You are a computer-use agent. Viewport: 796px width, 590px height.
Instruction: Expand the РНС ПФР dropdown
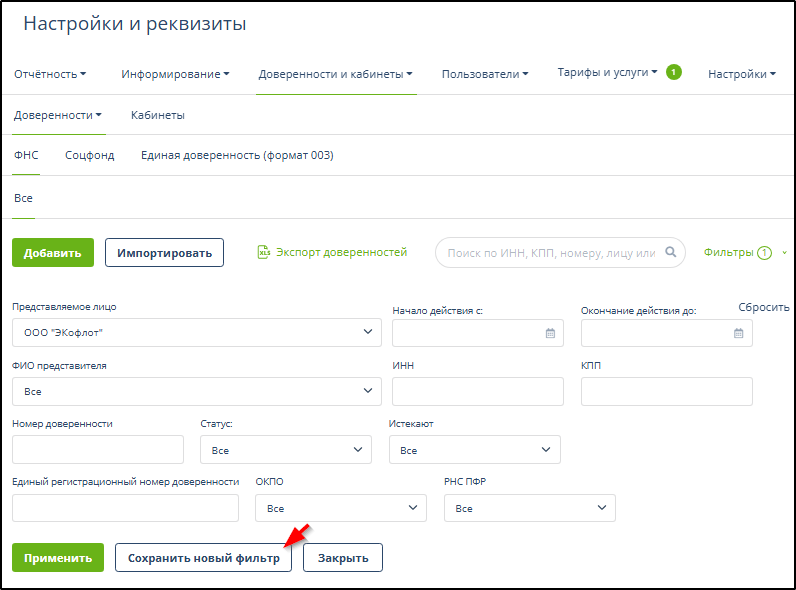point(529,509)
